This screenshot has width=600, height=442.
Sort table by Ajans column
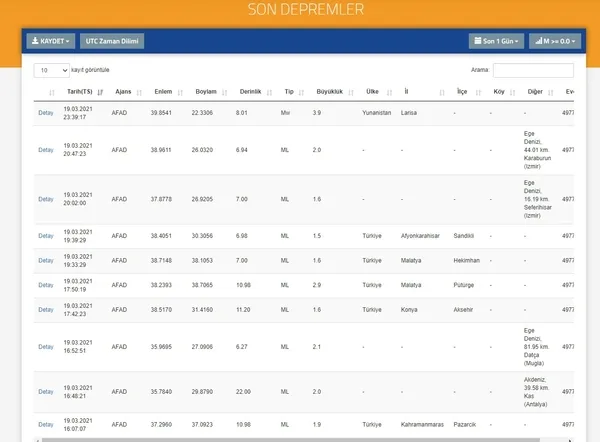[123, 91]
